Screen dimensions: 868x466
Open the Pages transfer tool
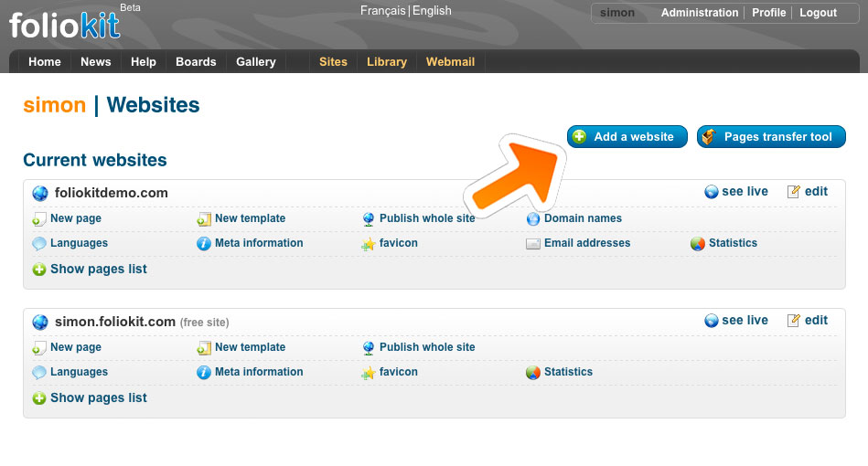pos(771,136)
